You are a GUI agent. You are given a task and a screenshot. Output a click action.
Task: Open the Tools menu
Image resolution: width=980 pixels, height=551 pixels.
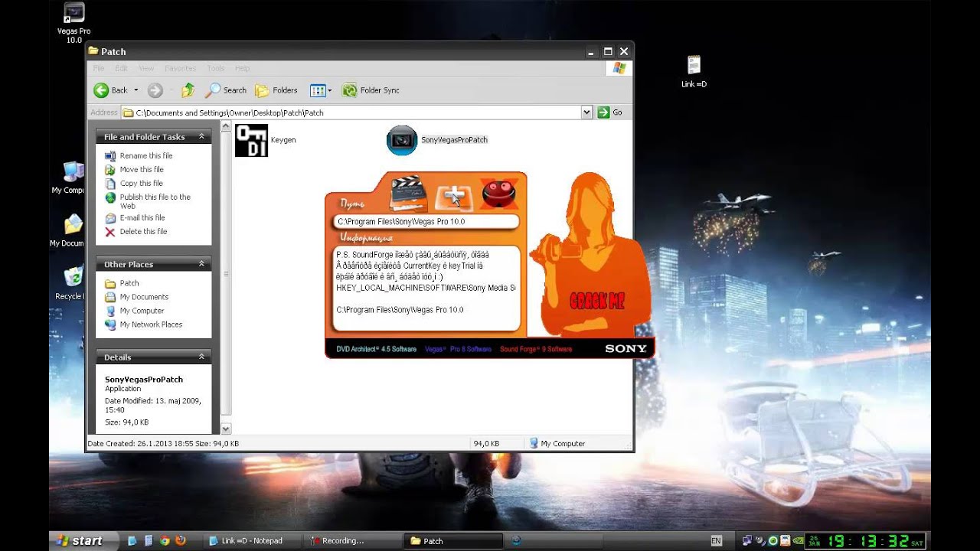[216, 68]
